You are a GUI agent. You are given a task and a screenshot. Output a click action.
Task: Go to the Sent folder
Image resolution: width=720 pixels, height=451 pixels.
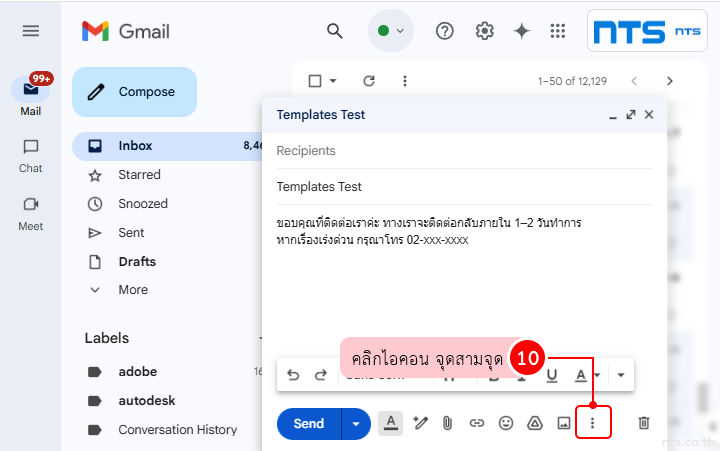(131, 232)
